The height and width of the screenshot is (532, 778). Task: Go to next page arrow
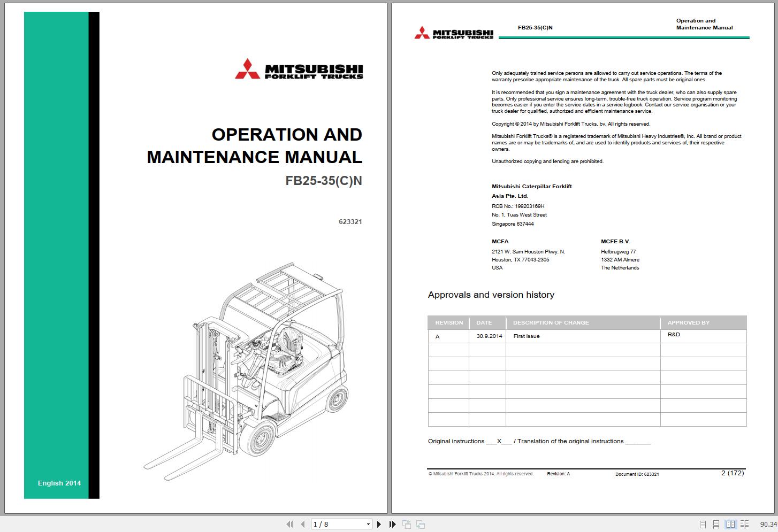379,525
